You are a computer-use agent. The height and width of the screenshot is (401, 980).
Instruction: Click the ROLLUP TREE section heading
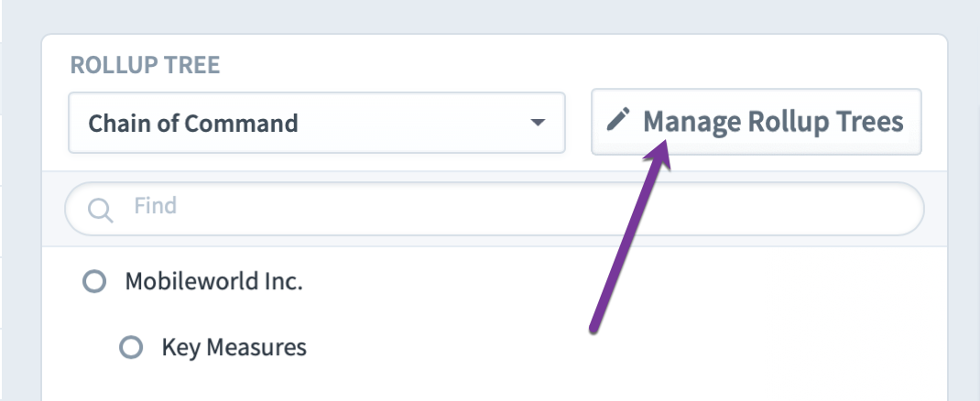[145, 65]
